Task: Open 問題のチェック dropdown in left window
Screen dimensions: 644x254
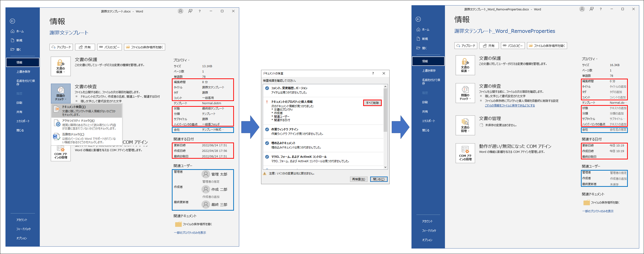Action: 61,94
